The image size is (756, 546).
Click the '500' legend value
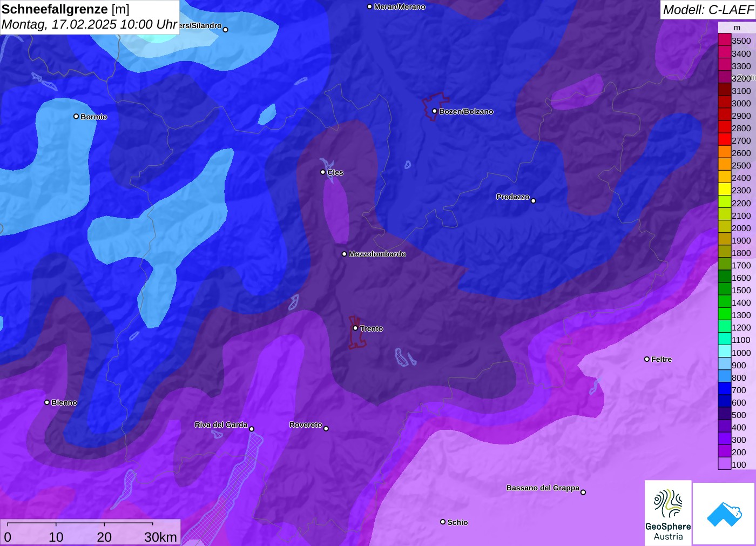click(739, 415)
